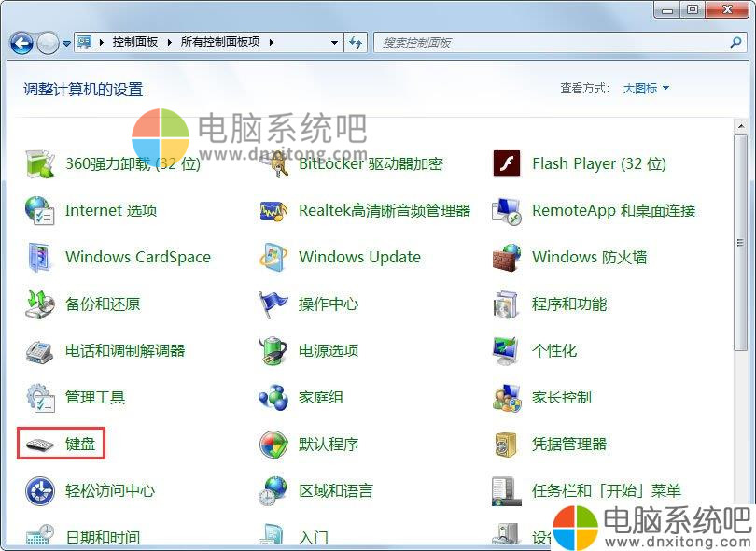This screenshot has width=756, height=551.
Task: Open the 凭据管理器 safe icon
Action: click(x=506, y=445)
